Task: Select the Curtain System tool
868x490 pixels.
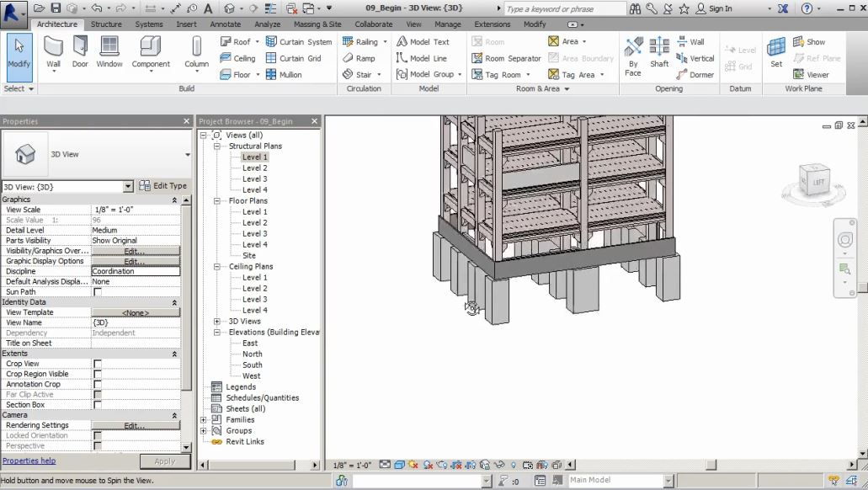Action: (x=299, y=41)
